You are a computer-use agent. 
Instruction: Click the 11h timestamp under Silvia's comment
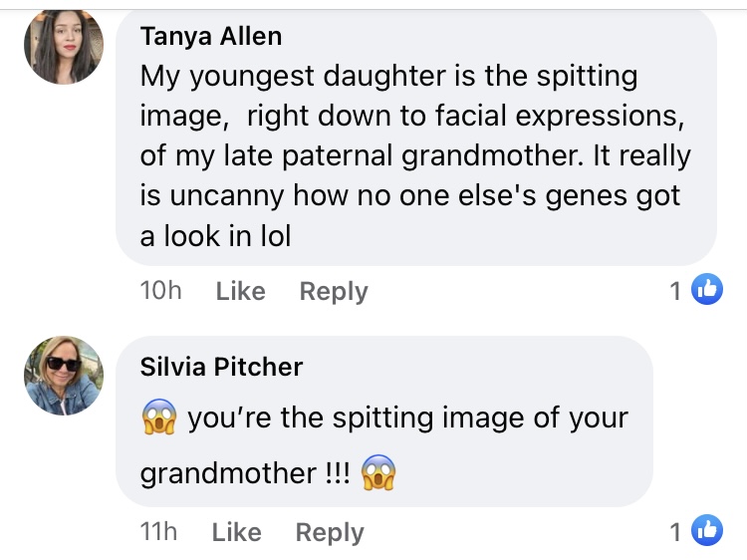159,533
